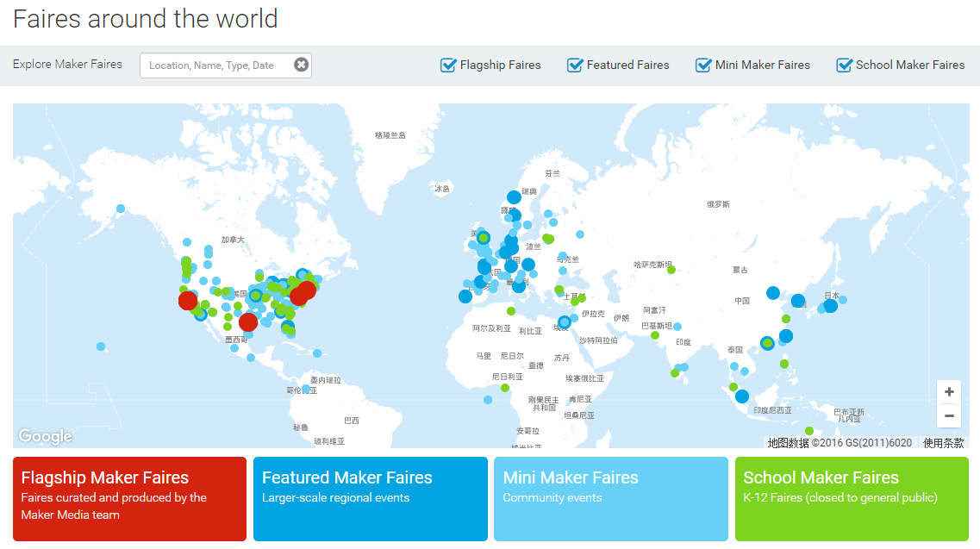Click the Explore Maker Faires label

tap(67, 65)
